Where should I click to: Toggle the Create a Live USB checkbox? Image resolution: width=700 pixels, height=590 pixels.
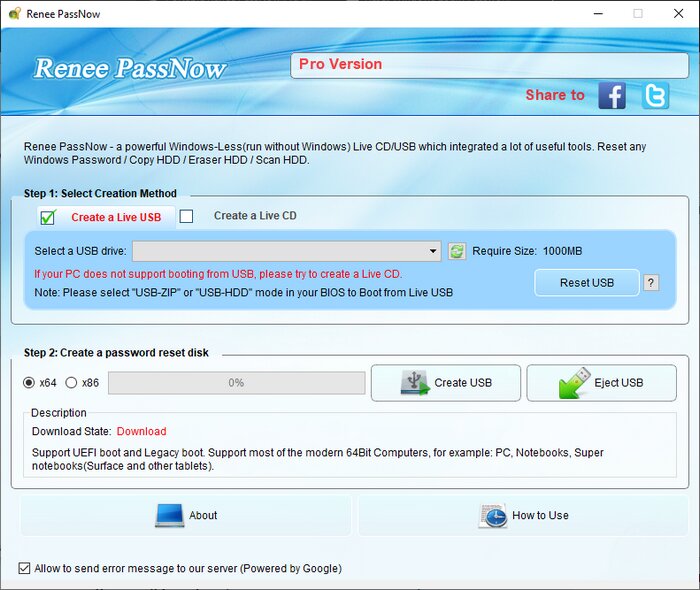[x=47, y=217]
